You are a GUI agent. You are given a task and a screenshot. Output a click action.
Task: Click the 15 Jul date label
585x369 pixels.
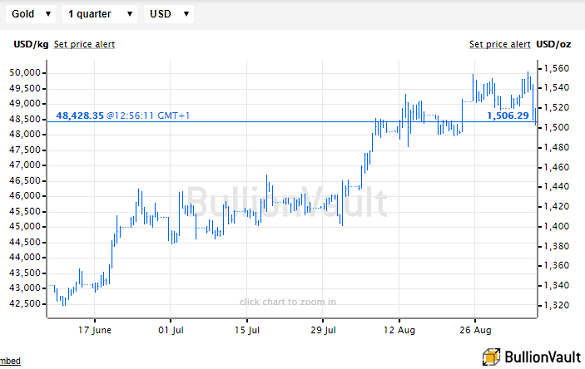pyautogui.click(x=247, y=330)
